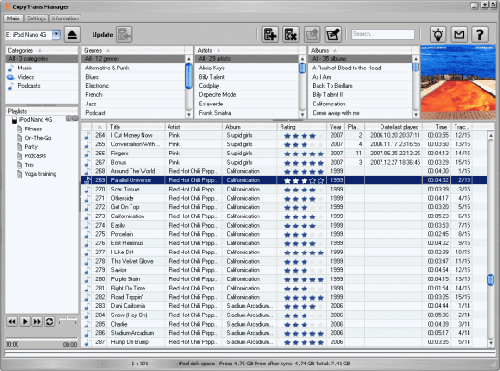Screen dimensions: 500x371
Task: Open the iPod device dropdown
Action: click(x=57, y=34)
